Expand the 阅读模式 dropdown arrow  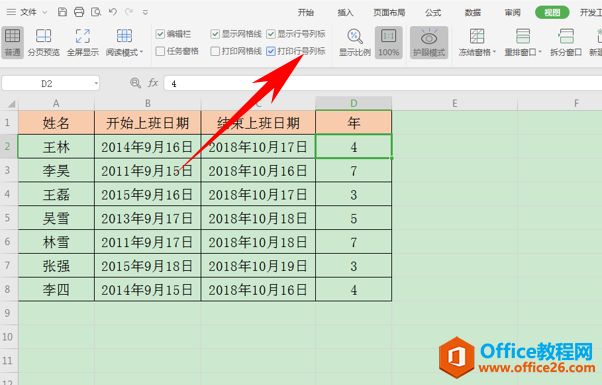142,52
